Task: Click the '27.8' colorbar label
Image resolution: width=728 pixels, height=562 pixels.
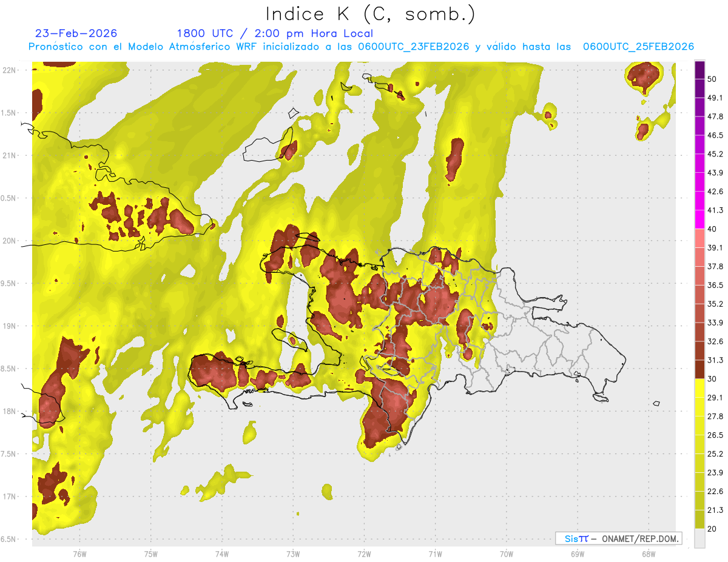Action: (715, 416)
